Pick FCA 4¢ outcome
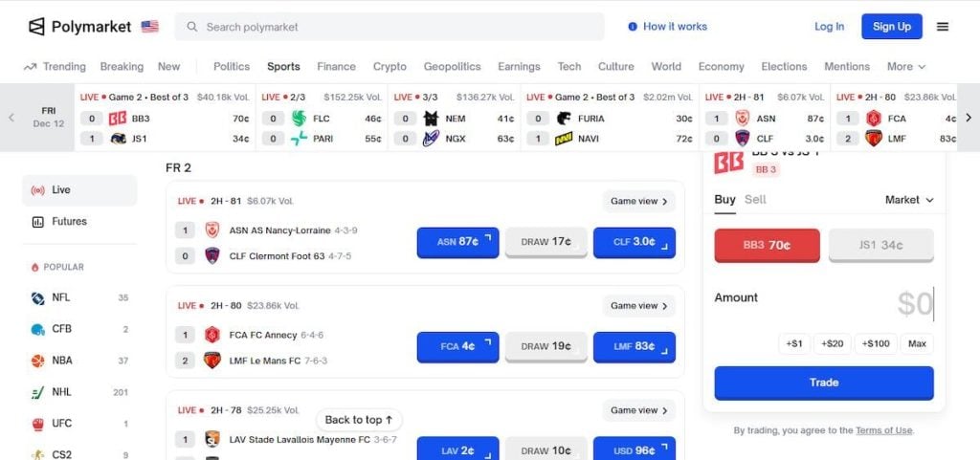The image size is (980, 460). [x=458, y=346]
